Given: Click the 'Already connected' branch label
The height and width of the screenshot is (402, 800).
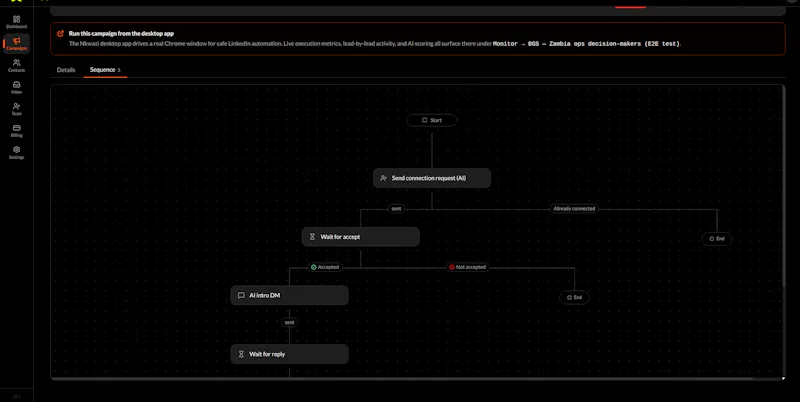Looking at the screenshot, I should tap(574, 209).
